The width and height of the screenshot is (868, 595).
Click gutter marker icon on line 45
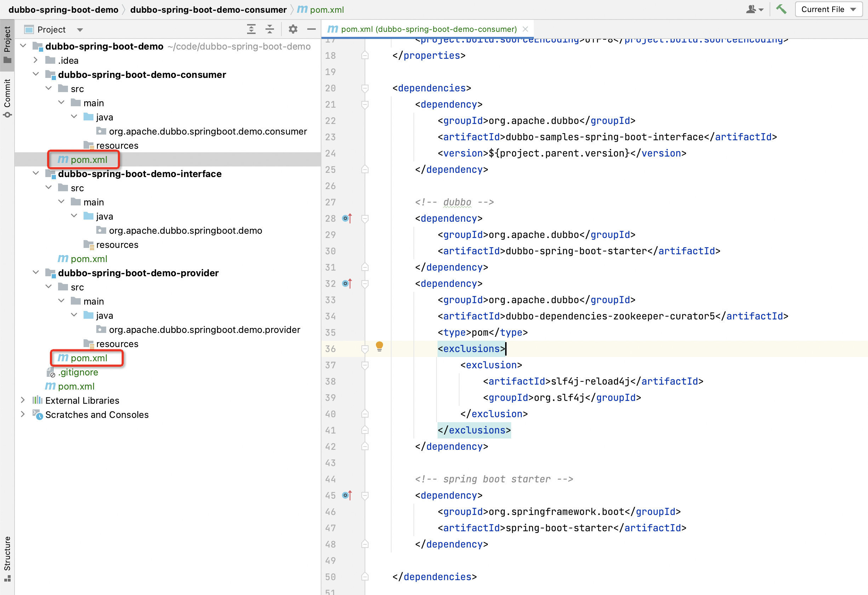tap(347, 495)
